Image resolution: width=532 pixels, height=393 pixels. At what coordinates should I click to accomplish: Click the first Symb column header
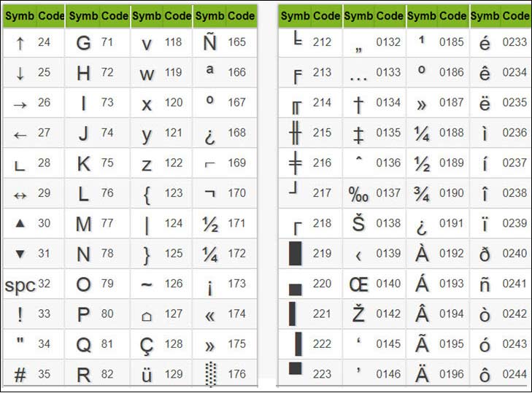pos(20,16)
